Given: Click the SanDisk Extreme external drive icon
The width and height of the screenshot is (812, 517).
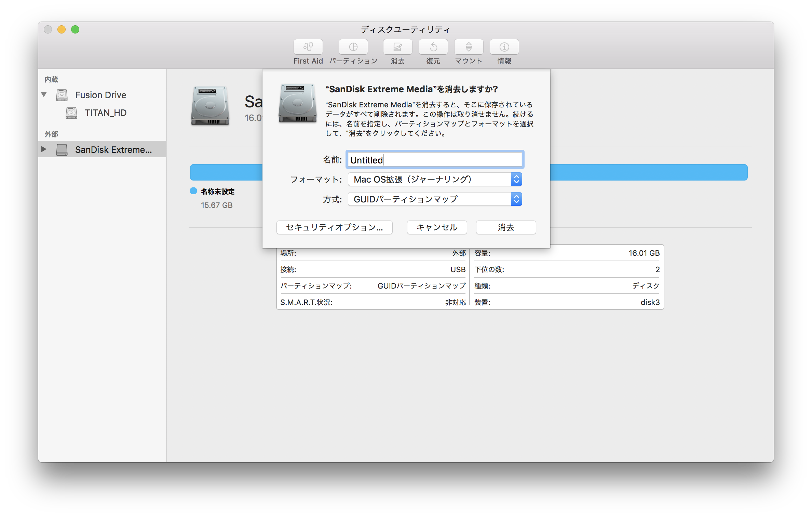Looking at the screenshot, I should click(x=62, y=150).
